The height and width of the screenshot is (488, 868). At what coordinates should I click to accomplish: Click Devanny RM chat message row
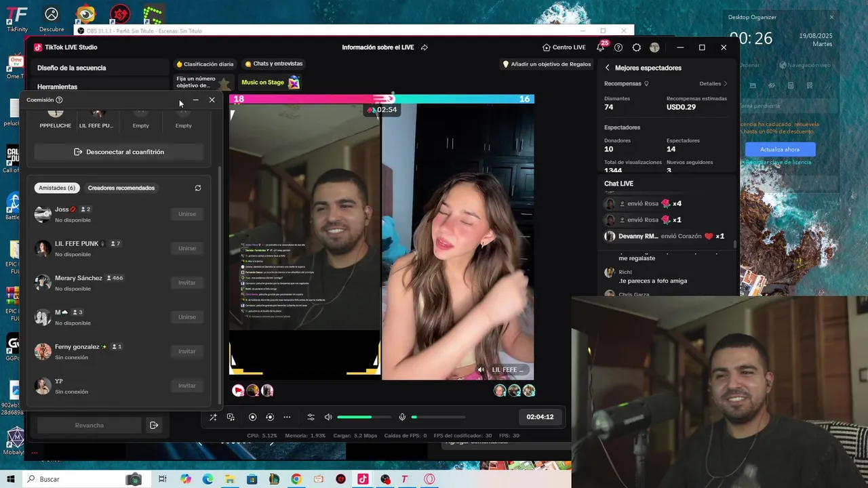click(665, 236)
